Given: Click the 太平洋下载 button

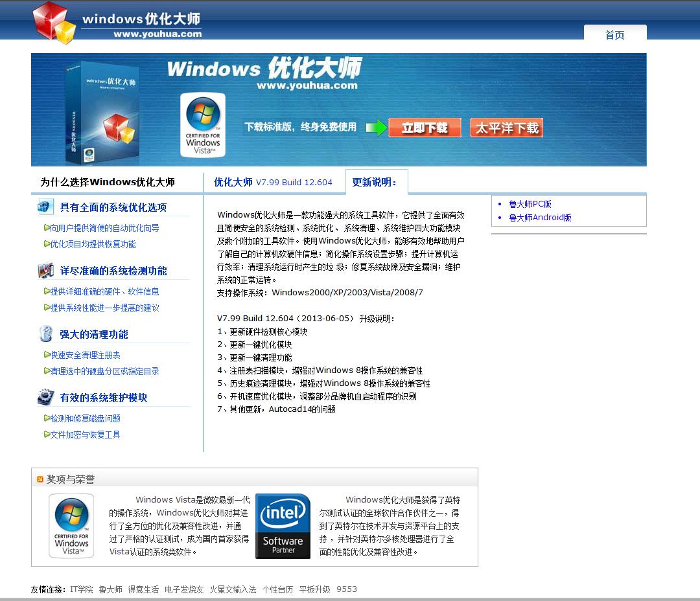Looking at the screenshot, I should (x=506, y=128).
